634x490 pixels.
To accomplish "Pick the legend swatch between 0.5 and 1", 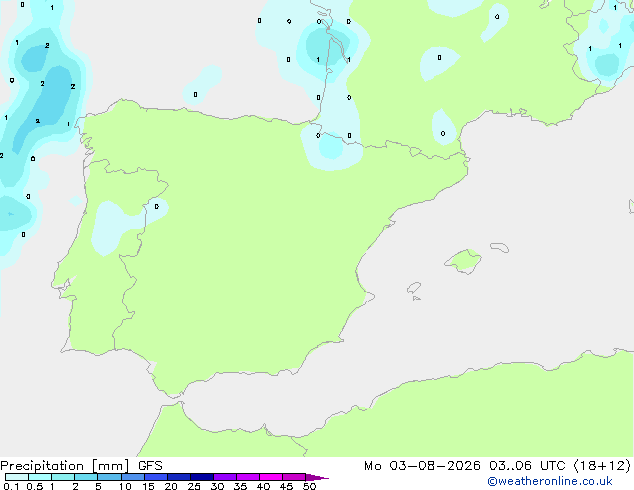I will click(40, 477).
